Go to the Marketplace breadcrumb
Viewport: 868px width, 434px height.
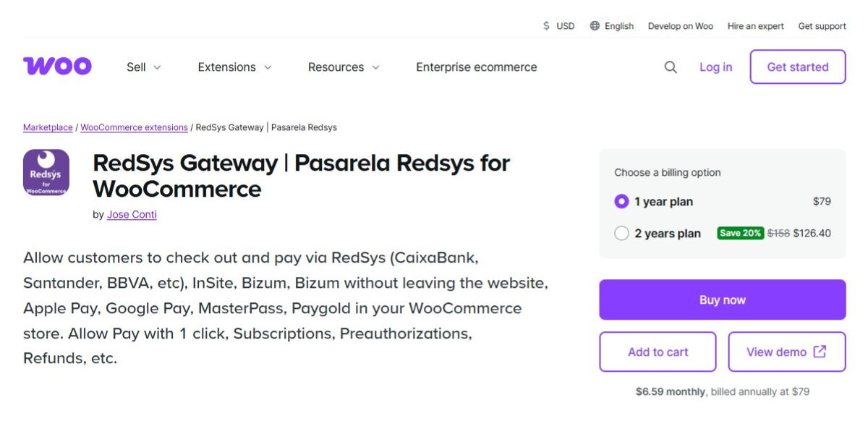point(48,127)
